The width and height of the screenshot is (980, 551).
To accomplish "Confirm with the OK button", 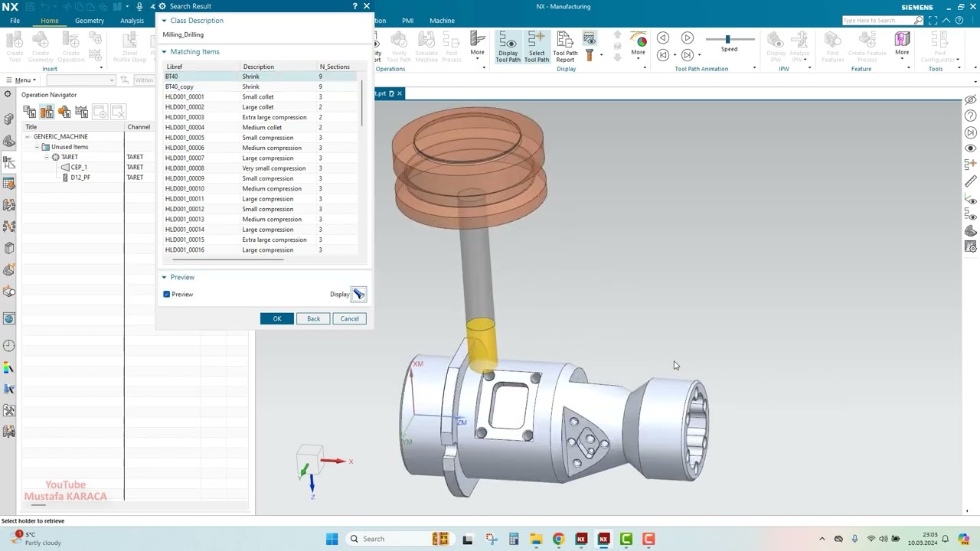I will coord(277,319).
